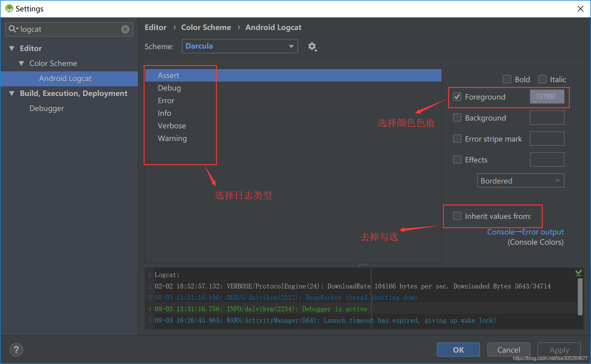Click the Color Scheme breadcrumb
The image size is (591, 364).
206,27
